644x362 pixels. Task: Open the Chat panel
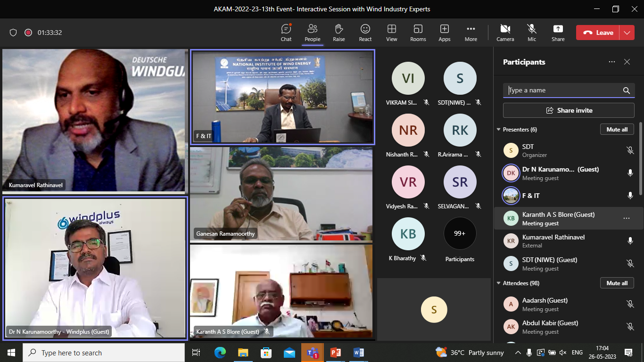tap(286, 33)
